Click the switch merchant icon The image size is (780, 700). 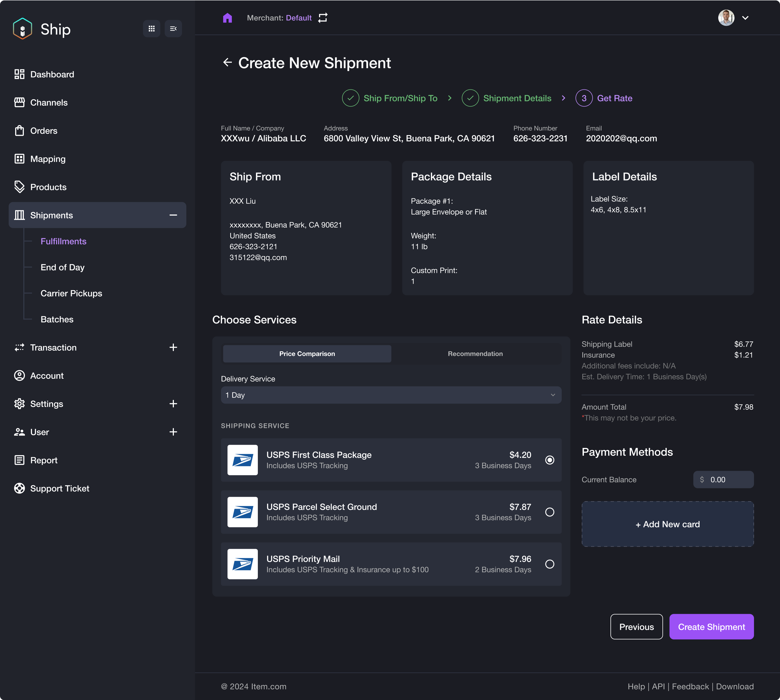[x=323, y=18]
